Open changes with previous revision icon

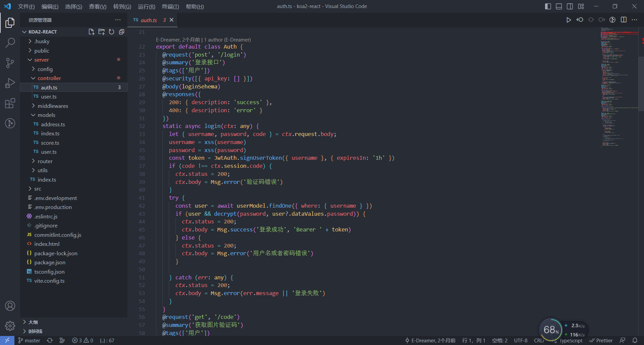(x=580, y=20)
